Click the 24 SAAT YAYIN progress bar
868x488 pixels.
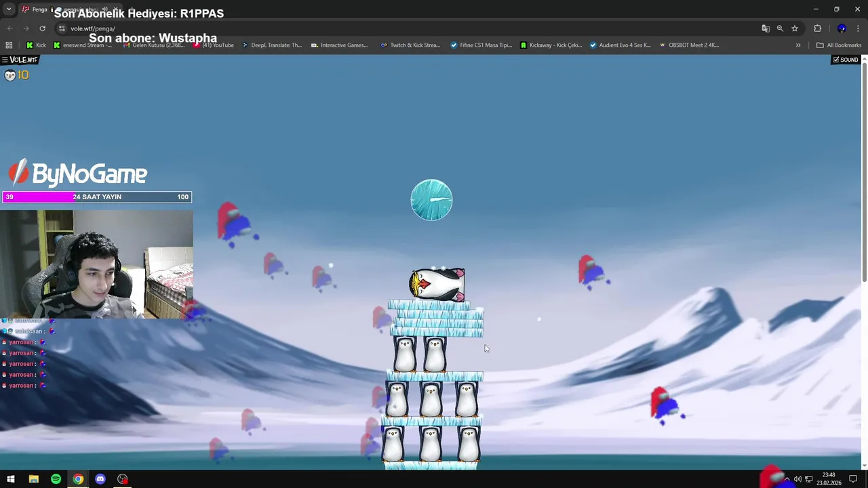[97, 197]
